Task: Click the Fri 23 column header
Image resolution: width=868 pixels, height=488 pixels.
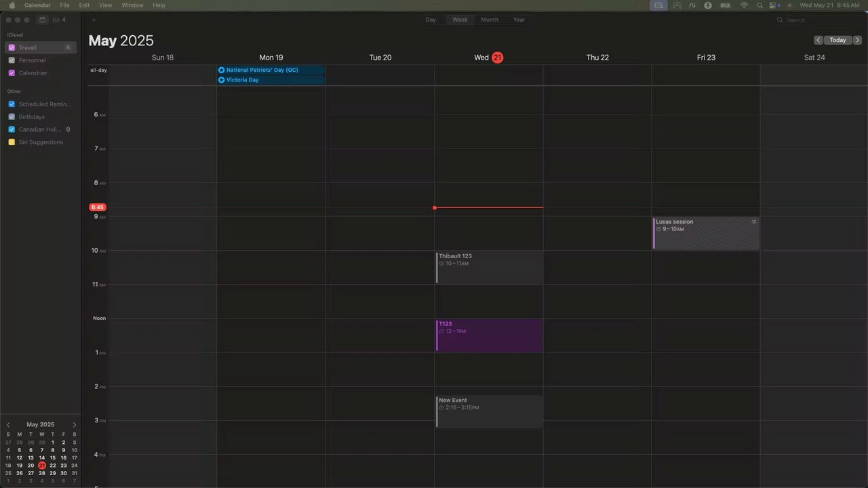Action: 706,58
